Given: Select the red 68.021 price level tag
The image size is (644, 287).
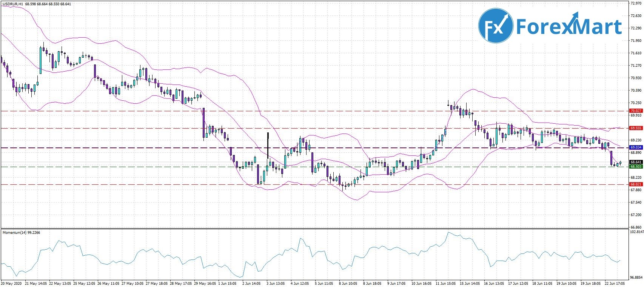Looking at the screenshot, I should pos(636,184).
